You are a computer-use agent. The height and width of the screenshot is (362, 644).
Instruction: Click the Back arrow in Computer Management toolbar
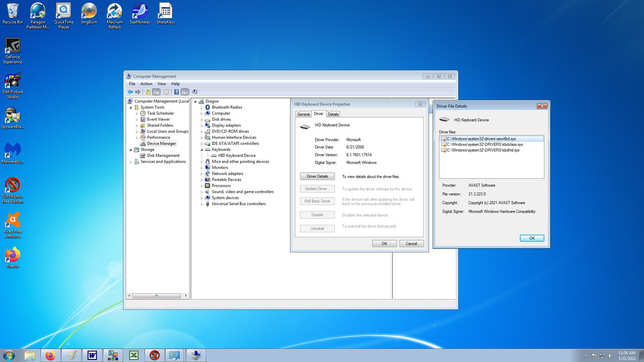point(130,92)
